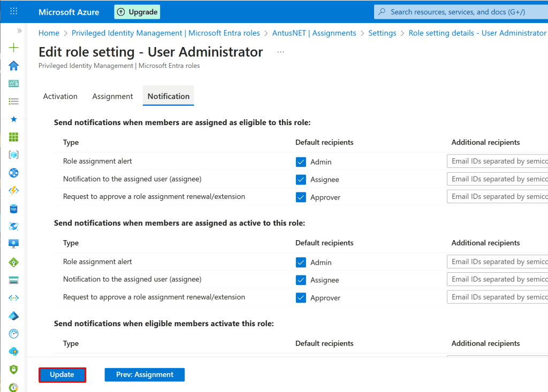Screen dimensions: 548x392
Task: Open the ellipsis menu beside page title
Action: pos(281,52)
